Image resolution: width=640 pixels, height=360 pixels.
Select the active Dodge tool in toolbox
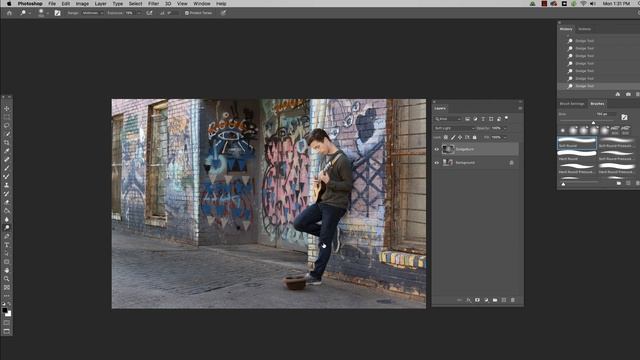(7, 228)
